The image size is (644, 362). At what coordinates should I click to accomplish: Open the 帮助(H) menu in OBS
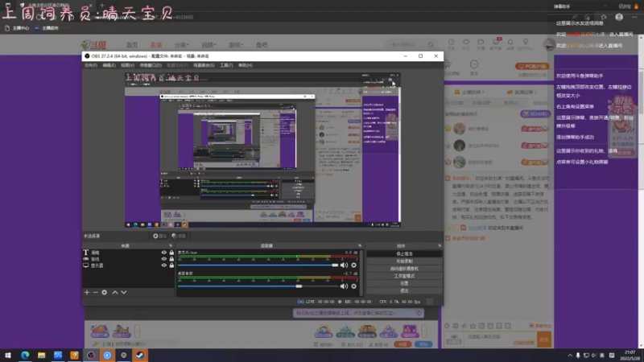pos(246,65)
